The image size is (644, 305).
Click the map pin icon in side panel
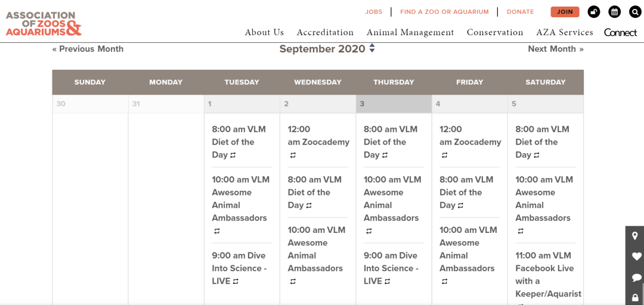[635, 236]
